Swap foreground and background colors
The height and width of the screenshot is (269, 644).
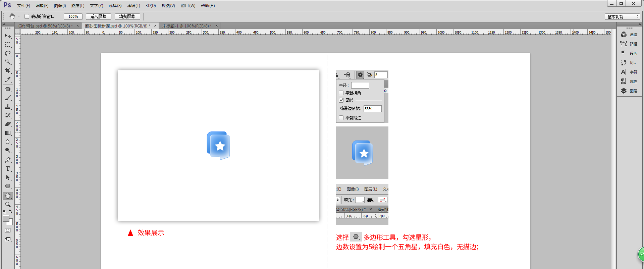tap(10, 211)
